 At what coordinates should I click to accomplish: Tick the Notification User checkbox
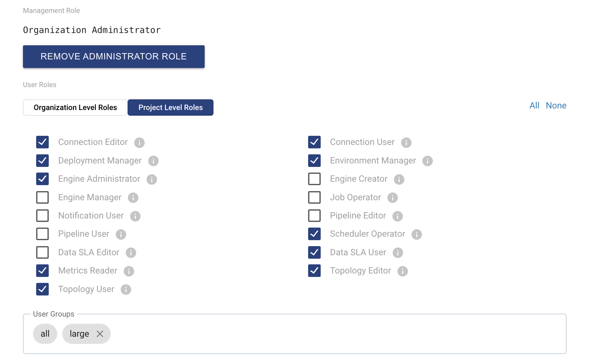pos(42,216)
